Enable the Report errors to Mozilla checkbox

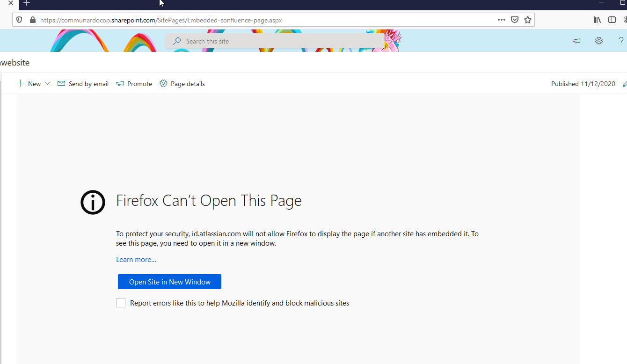[x=121, y=303]
